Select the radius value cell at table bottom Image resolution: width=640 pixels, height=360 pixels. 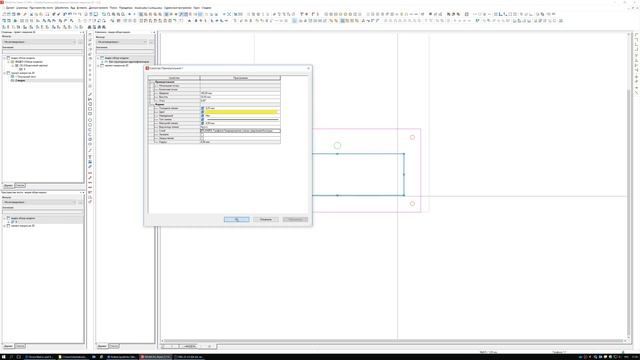(240, 142)
